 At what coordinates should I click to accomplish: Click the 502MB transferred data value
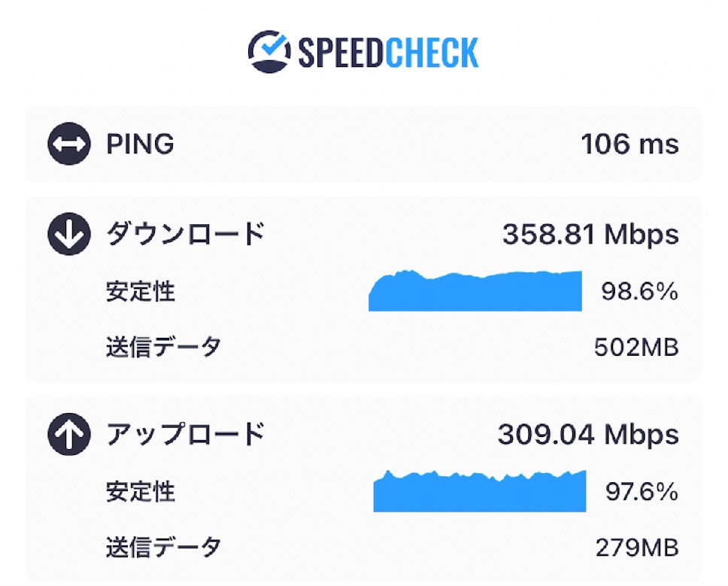click(x=636, y=348)
